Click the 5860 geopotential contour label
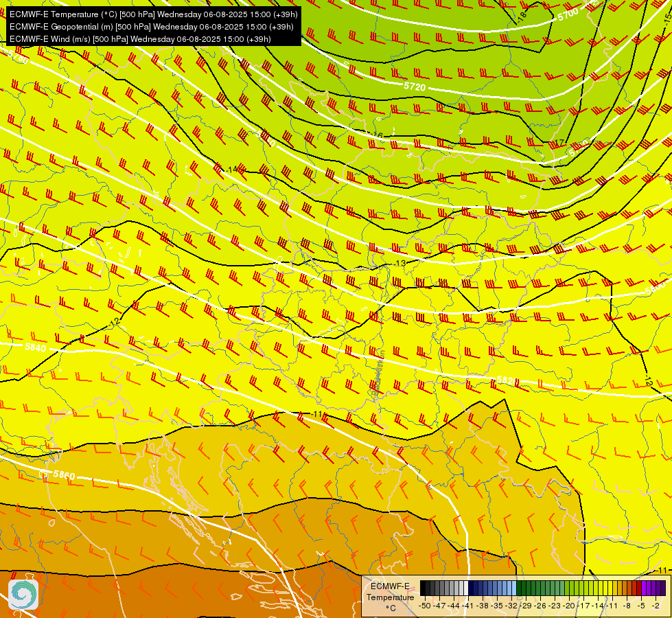The width and height of the screenshot is (672, 618). pos(65,475)
